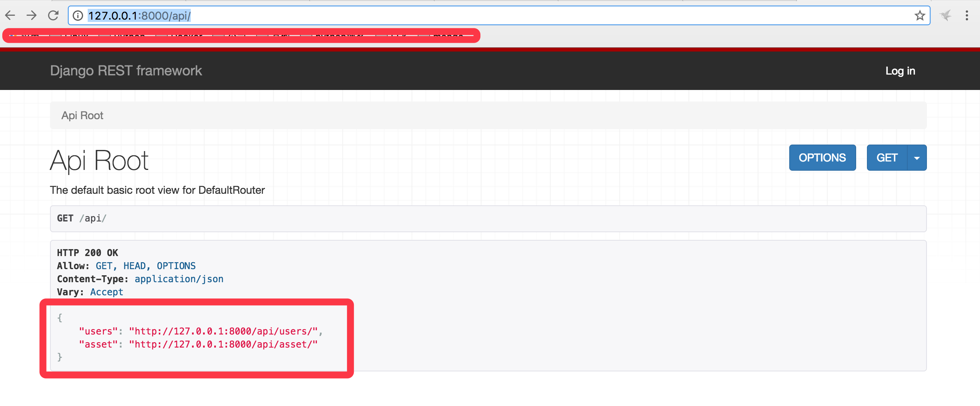Open the Django REST framework brand link

(x=126, y=71)
